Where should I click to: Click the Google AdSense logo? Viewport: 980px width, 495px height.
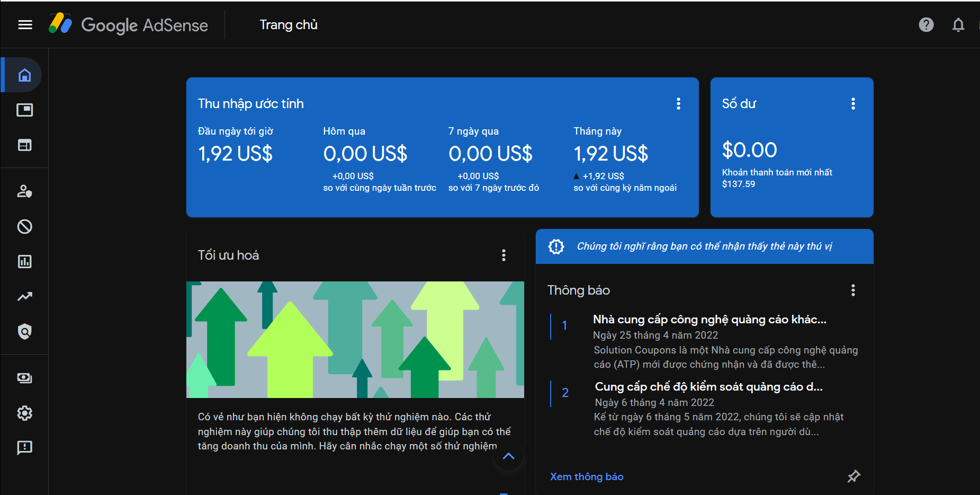tap(128, 24)
